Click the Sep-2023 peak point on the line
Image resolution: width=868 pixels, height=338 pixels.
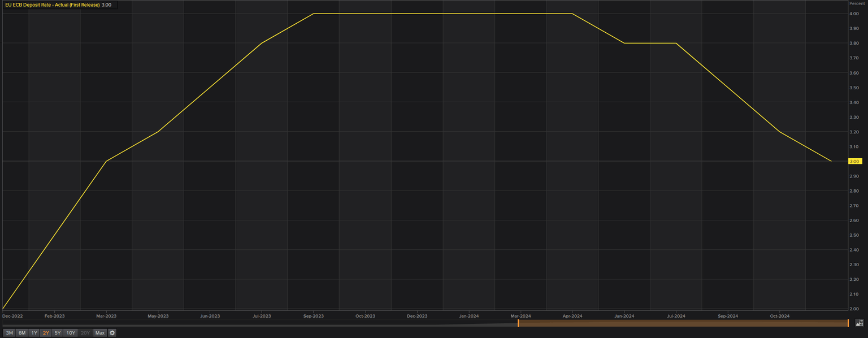(x=314, y=14)
